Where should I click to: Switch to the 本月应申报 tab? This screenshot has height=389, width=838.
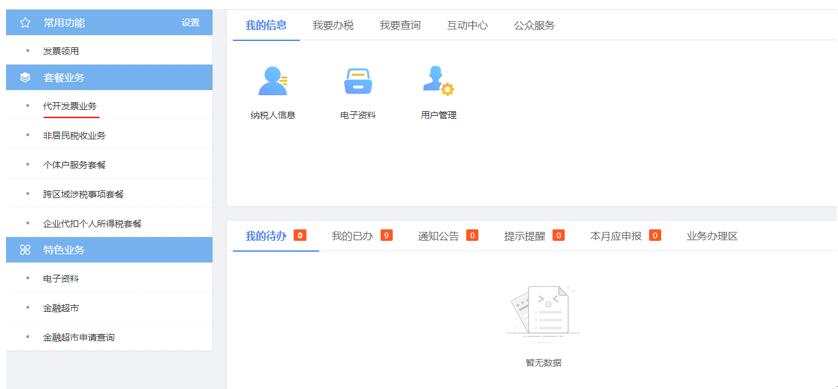(616, 236)
